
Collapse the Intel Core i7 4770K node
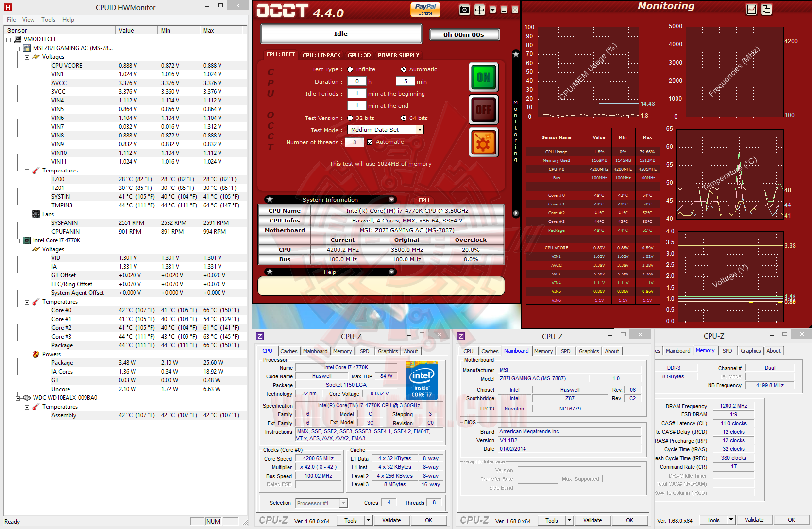tap(18, 240)
